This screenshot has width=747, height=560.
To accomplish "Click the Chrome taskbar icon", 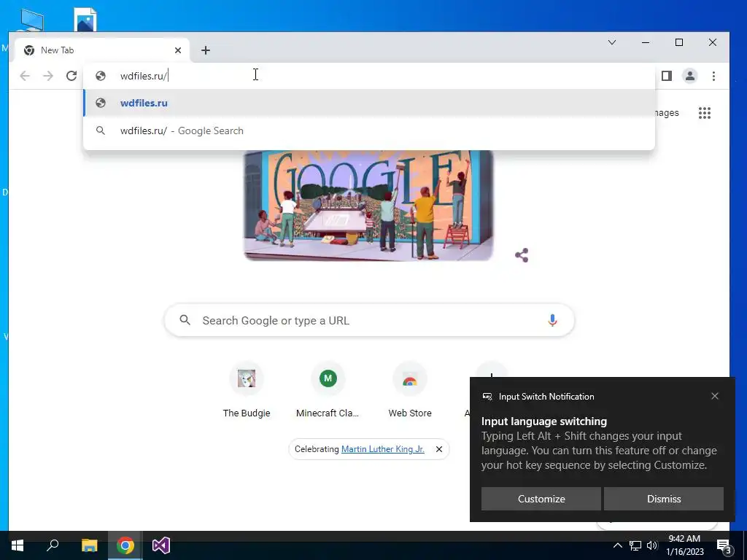I will [x=125, y=545].
